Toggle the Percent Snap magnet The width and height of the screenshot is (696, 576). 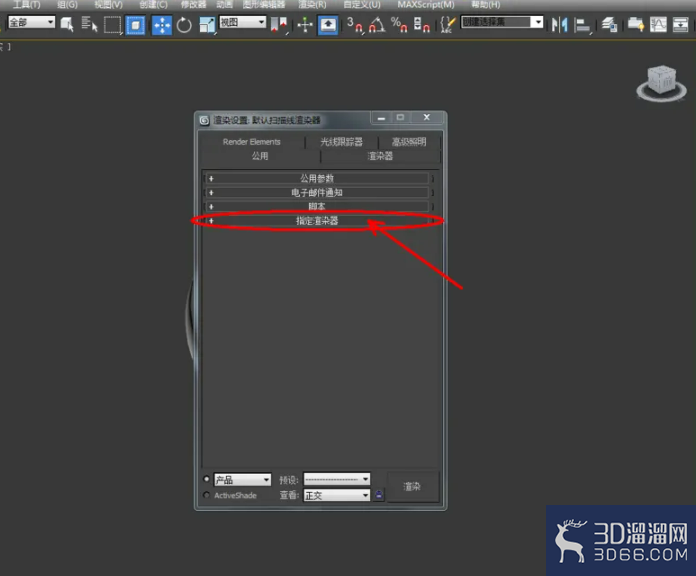(399, 24)
